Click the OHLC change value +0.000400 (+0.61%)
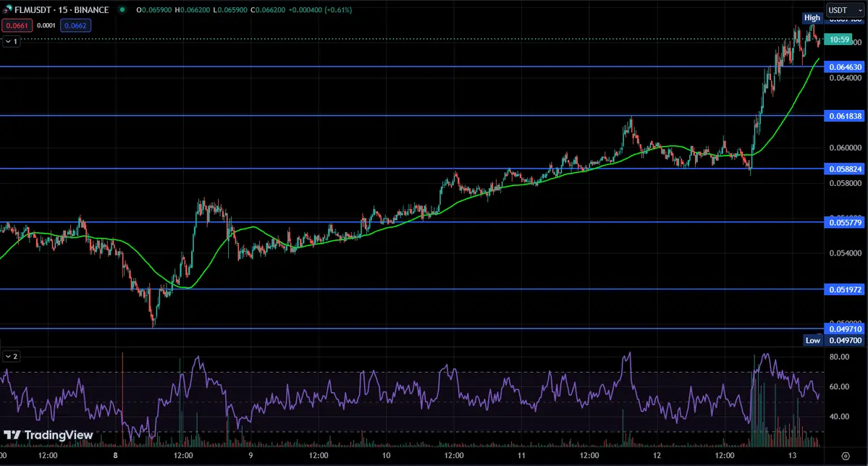Screen dimensions: 868x466 click(320, 10)
